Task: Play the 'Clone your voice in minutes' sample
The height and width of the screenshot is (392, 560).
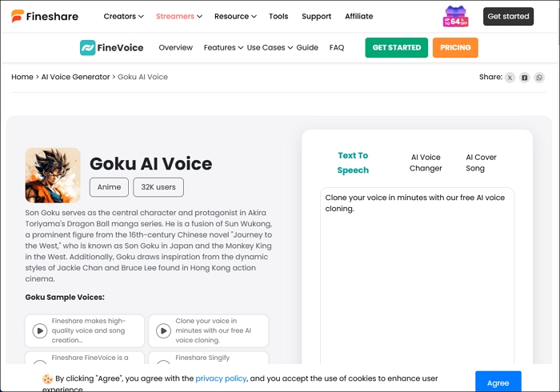Action: (x=163, y=330)
